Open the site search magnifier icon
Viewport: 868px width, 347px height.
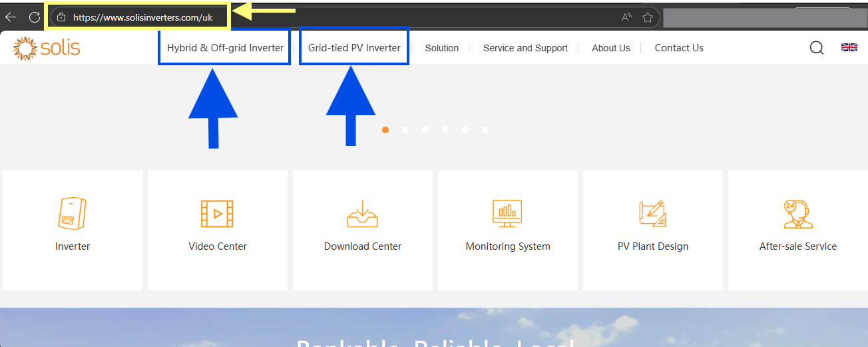817,48
